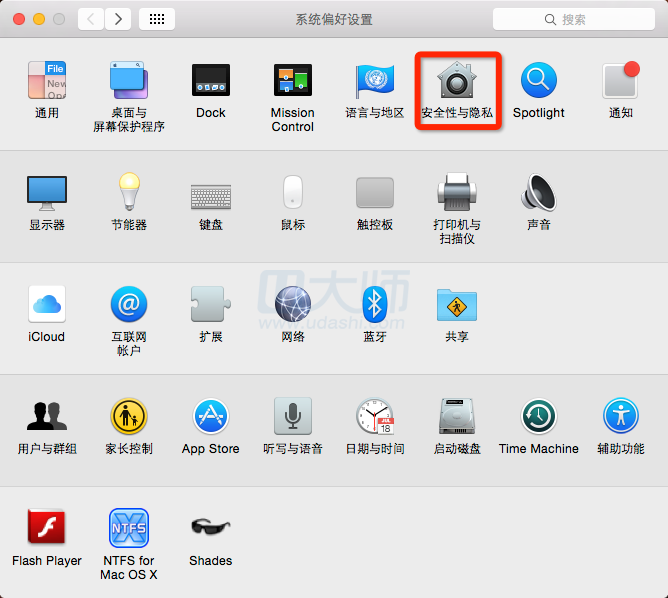Open the Dock preference pane
Viewport: 668px width, 598px height.
[211, 81]
